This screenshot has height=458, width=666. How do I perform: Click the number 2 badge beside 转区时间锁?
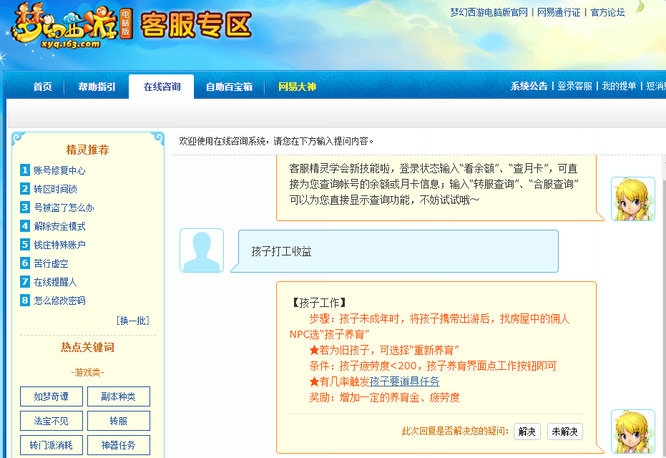pyautogui.click(x=25, y=189)
